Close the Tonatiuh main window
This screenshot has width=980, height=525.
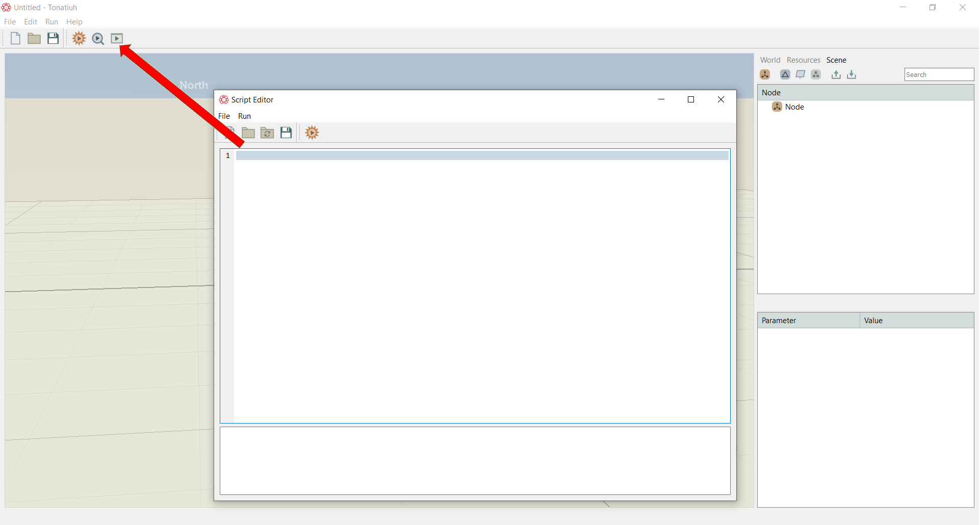(963, 8)
